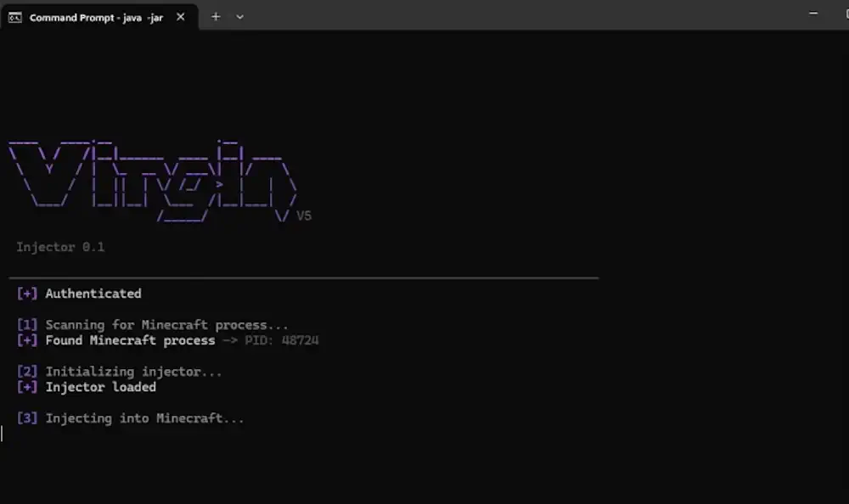
Task: Click the Injector loaded status text
Action: point(100,387)
